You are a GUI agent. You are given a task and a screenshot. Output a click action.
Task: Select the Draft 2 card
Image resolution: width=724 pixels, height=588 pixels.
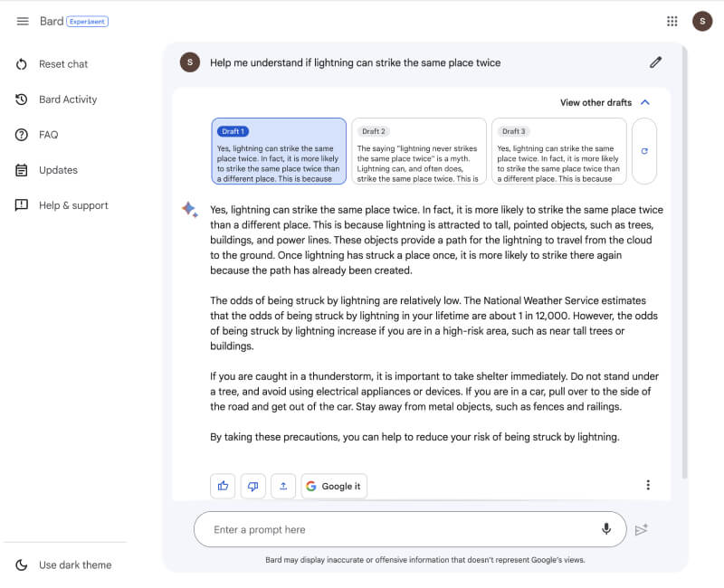pyautogui.click(x=419, y=151)
